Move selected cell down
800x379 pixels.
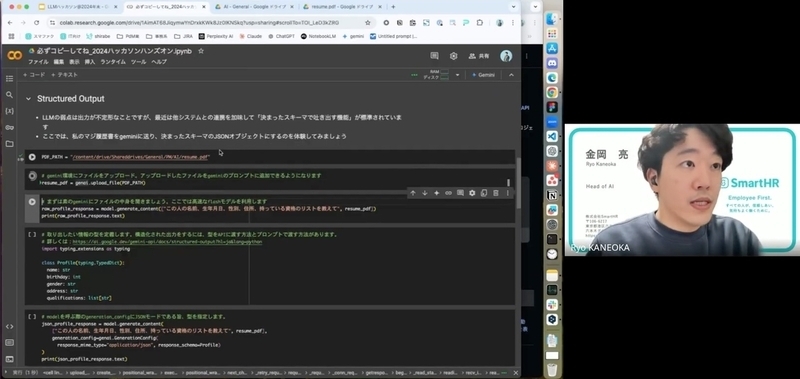coord(424,193)
